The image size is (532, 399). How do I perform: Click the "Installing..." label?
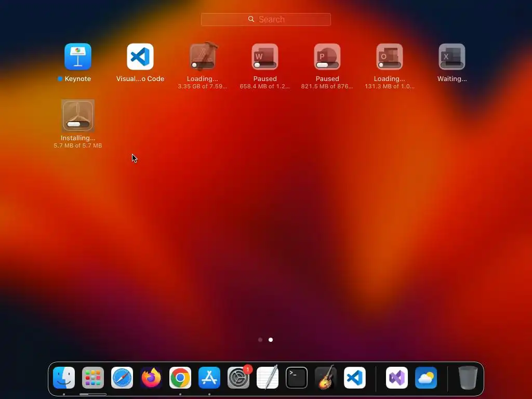pyautogui.click(x=78, y=138)
